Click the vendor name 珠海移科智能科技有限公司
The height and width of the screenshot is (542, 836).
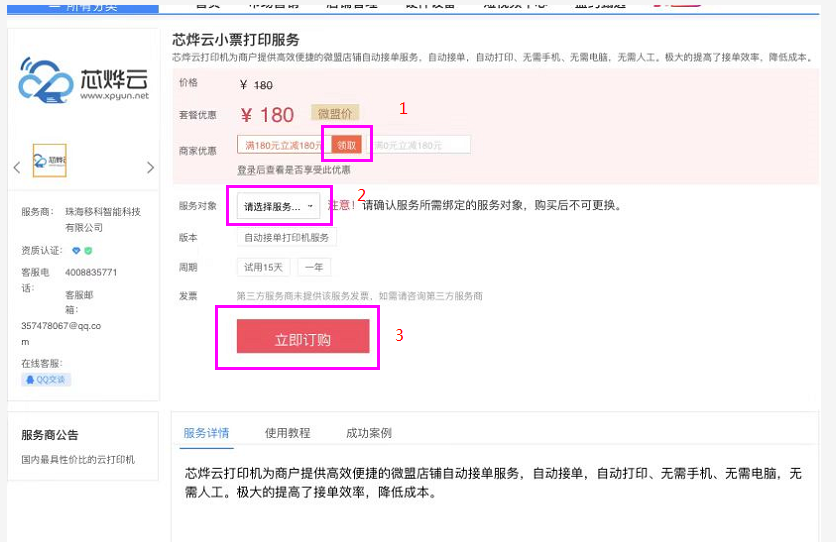[103, 220]
